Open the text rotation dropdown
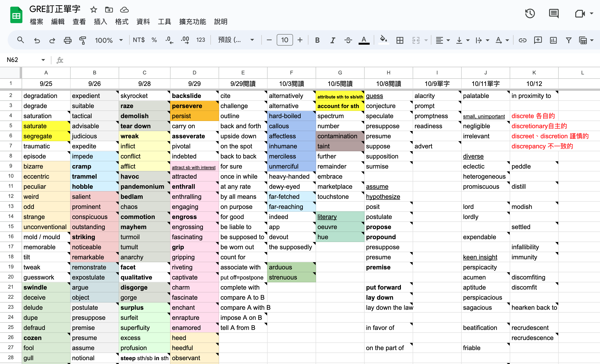Viewport: 600px width, 364px height. pos(502,40)
